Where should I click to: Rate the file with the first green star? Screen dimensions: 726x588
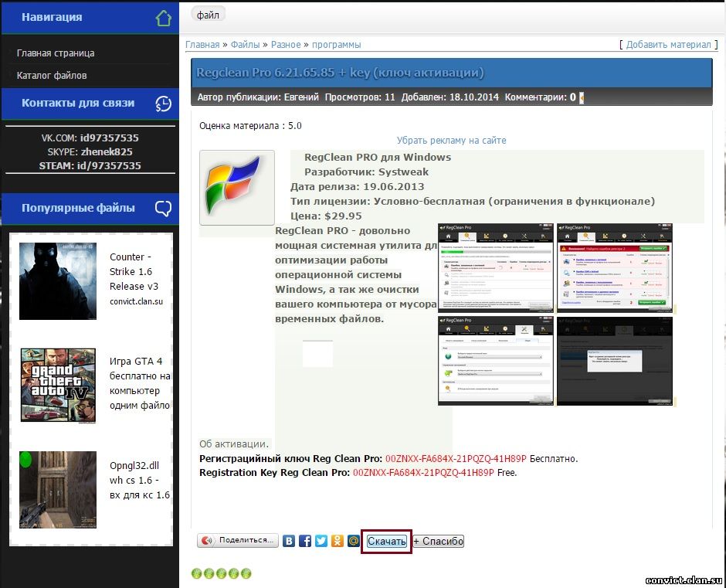pyautogui.click(x=197, y=573)
